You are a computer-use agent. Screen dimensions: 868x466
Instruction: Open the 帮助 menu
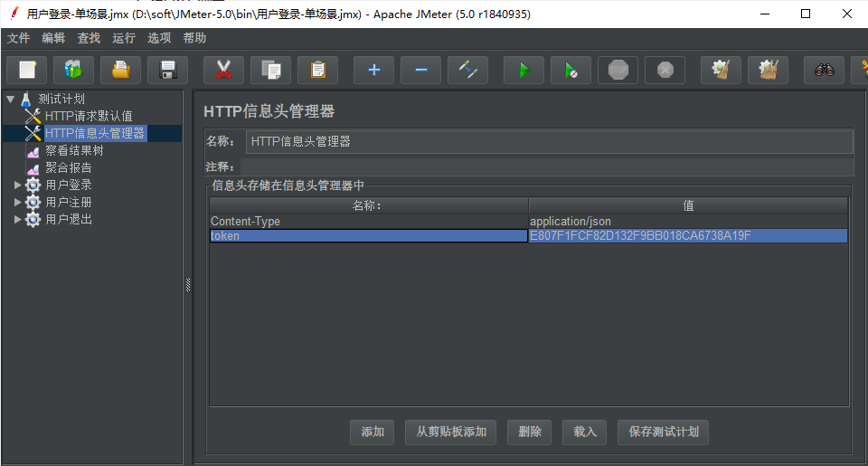[x=195, y=38]
